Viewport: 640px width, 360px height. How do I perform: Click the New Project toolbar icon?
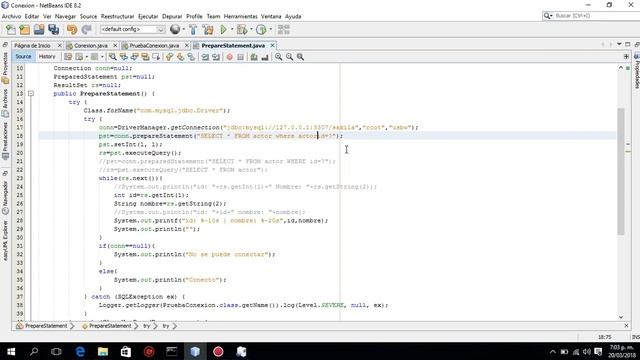coord(25,29)
